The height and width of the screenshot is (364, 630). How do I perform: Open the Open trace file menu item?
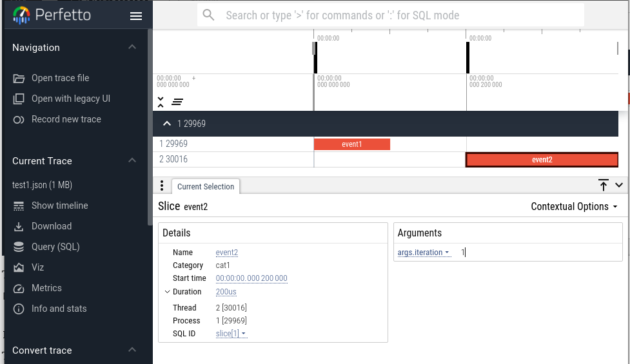60,78
